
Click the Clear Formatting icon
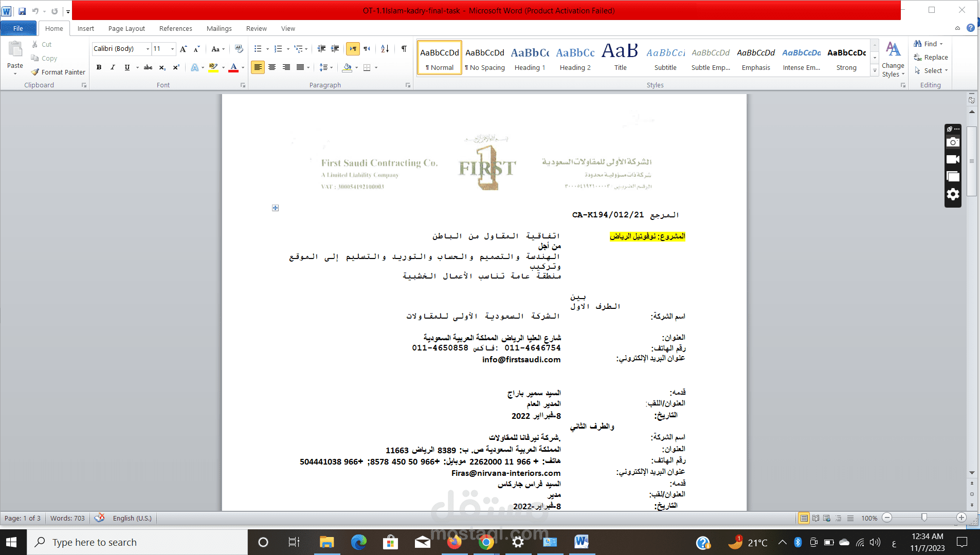tap(239, 49)
